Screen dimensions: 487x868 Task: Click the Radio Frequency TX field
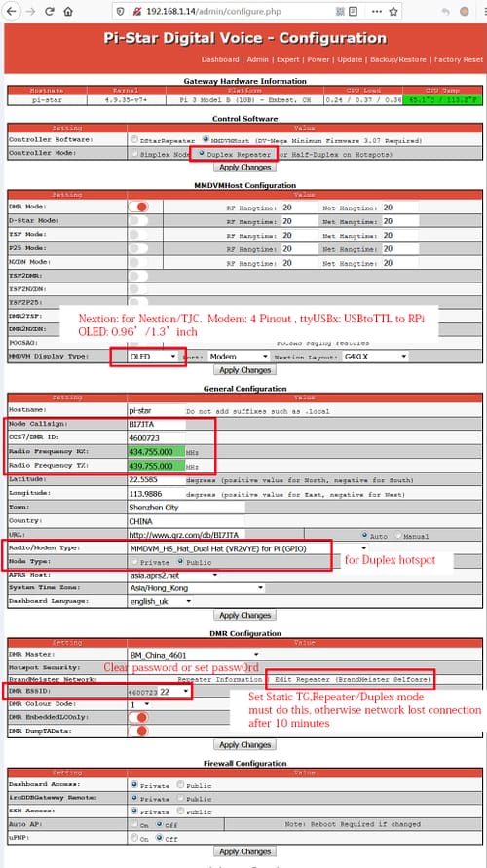[x=157, y=466]
